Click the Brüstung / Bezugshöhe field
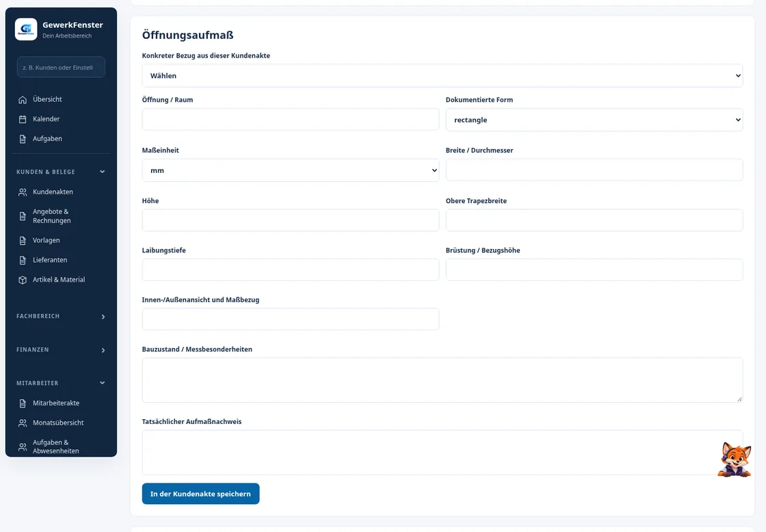Viewport: 766px width, 532px height. (594, 269)
